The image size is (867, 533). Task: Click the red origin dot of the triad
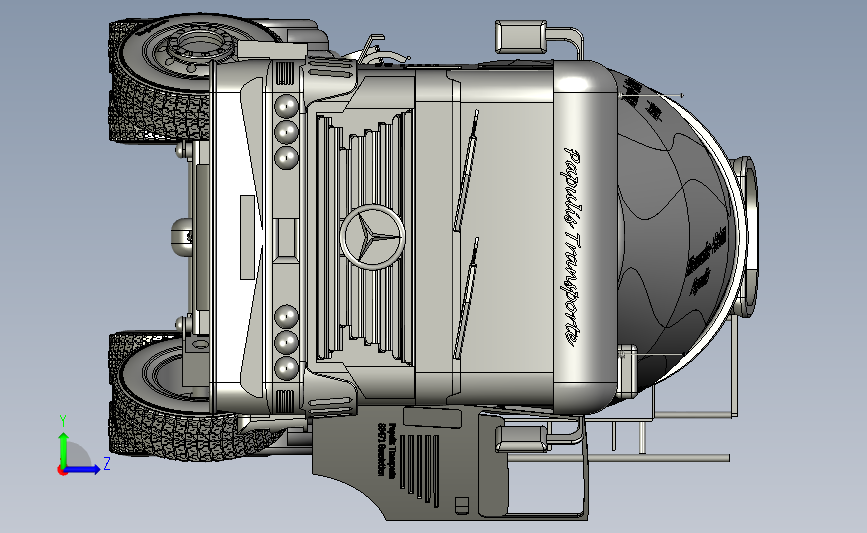(x=62, y=471)
